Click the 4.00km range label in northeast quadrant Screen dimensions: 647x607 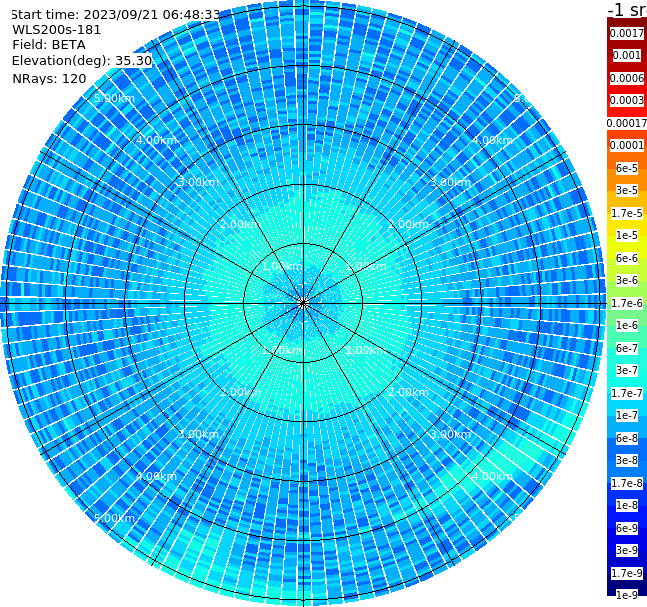(x=492, y=140)
